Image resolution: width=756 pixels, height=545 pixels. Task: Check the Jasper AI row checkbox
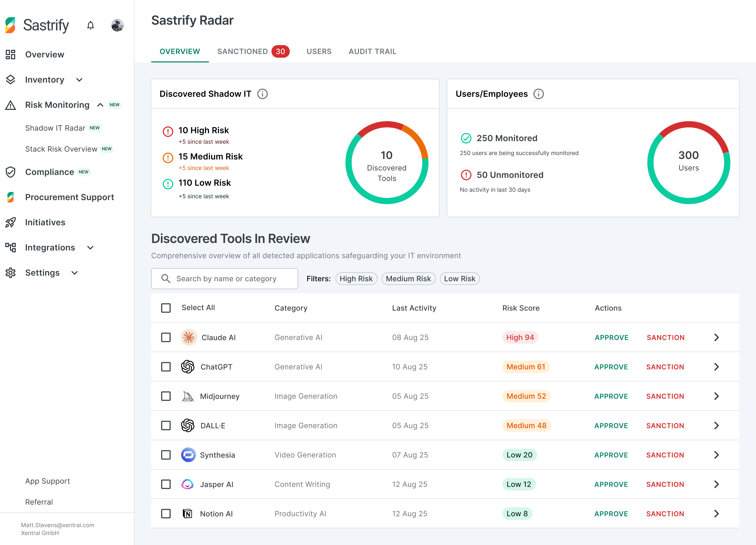166,484
